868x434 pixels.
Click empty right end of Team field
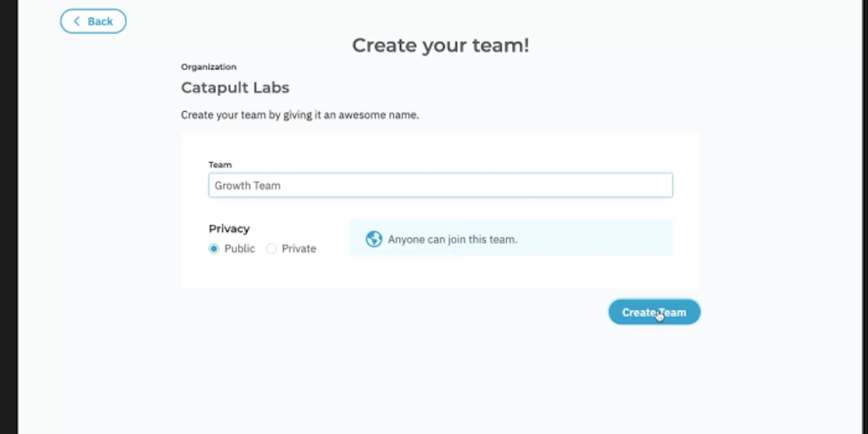pos(627,186)
